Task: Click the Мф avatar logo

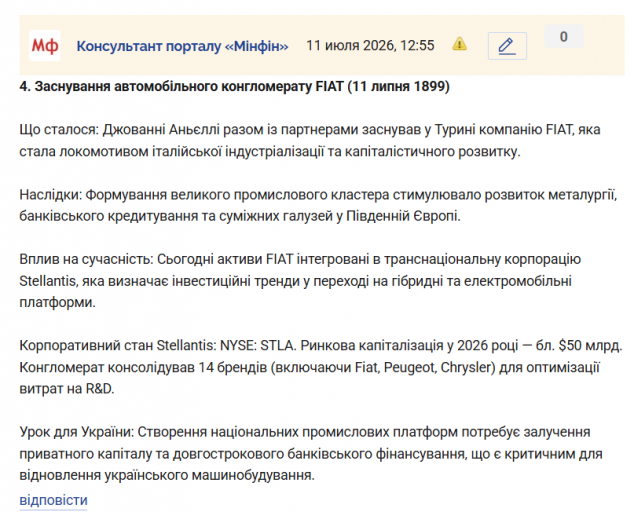Action: click(x=45, y=46)
